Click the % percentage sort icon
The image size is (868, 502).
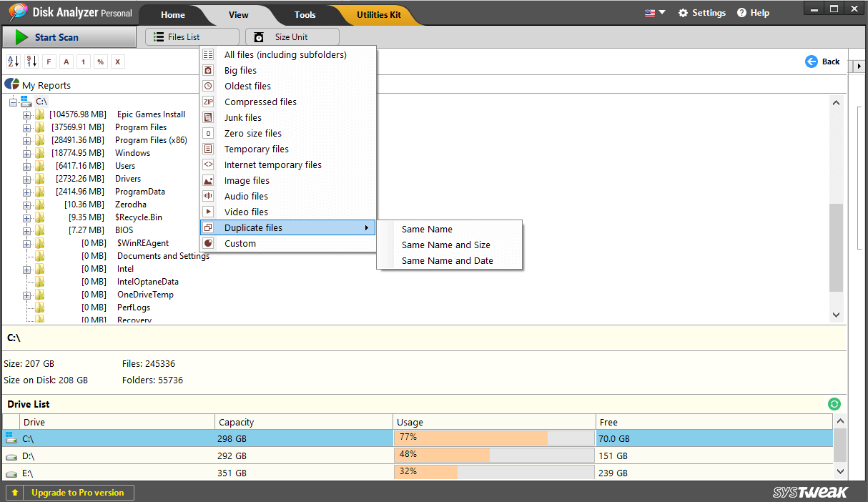[100, 61]
